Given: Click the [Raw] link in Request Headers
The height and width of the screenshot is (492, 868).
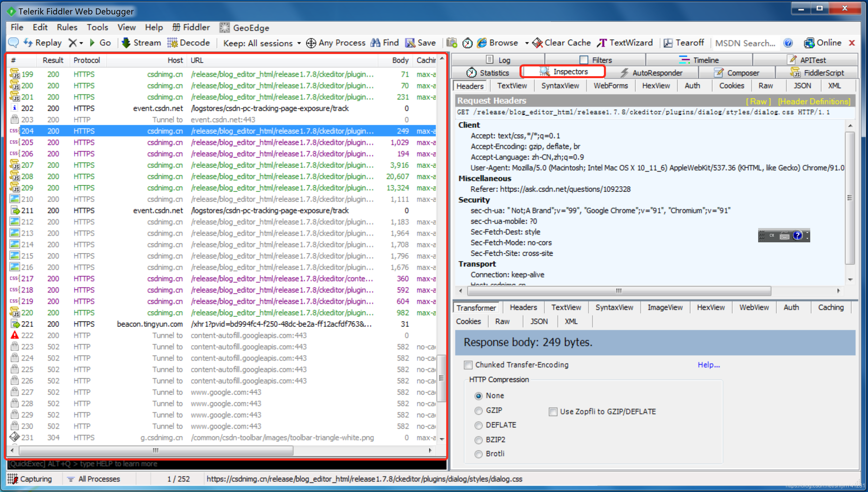Looking at the screenshot, I should click(758, 101).
